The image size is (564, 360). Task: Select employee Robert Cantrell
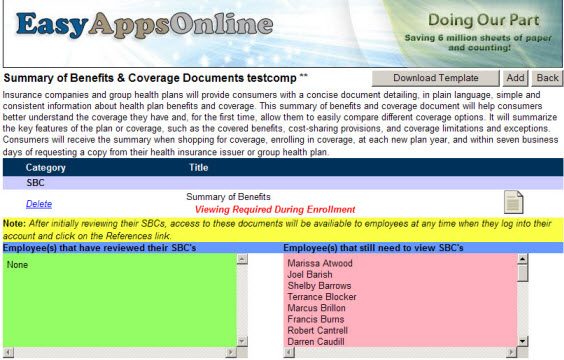point(317,330)
